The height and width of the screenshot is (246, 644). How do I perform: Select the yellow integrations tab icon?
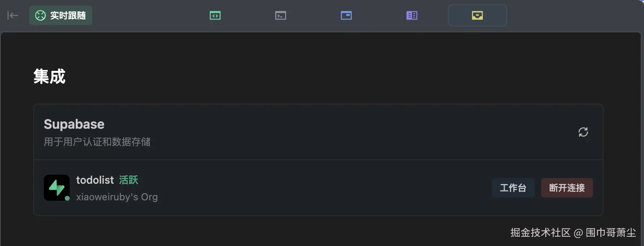click(x=478, y=15)
